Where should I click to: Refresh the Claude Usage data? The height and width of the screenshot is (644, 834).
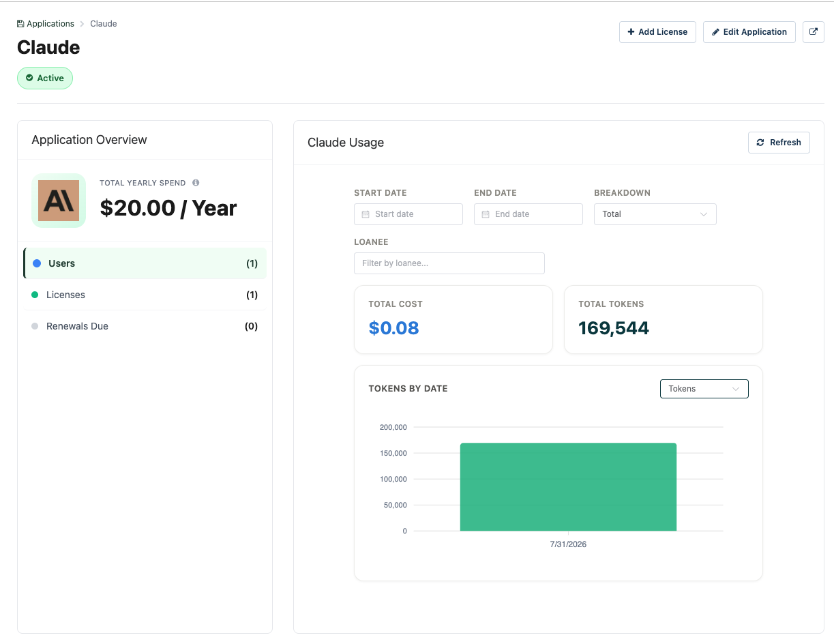point(779,143)
